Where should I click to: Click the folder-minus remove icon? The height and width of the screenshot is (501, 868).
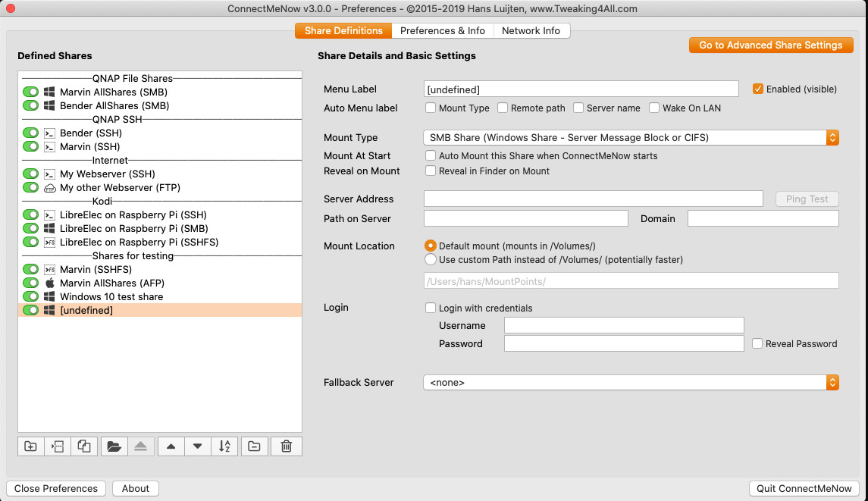pyautogui.click(x=254, y=446)
